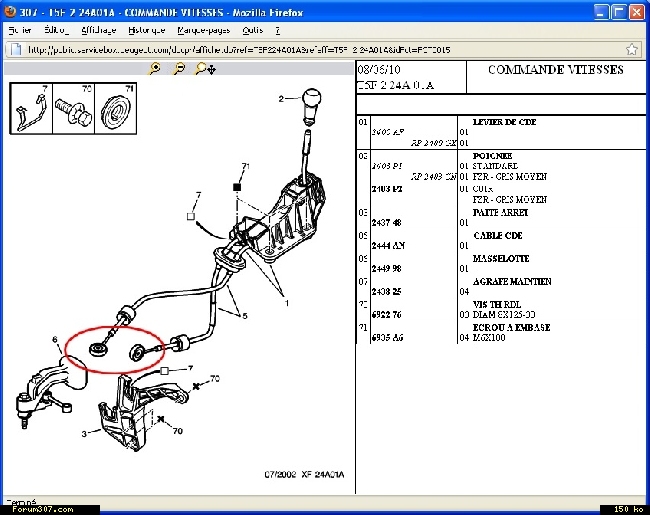
Task: Click the zoom out magnifier icon
Action: click(x=179, y=68)
